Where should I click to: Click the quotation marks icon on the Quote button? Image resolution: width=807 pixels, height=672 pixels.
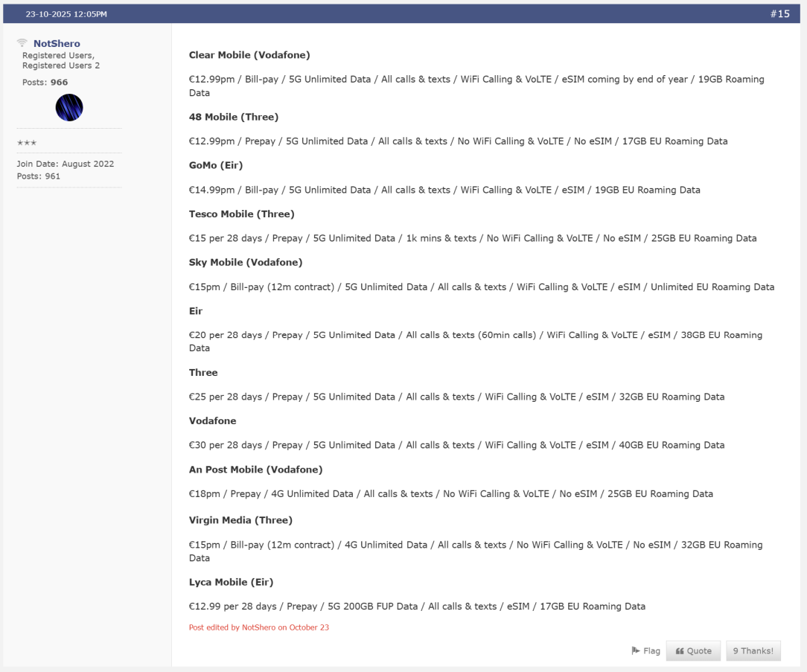pos(680,651)
